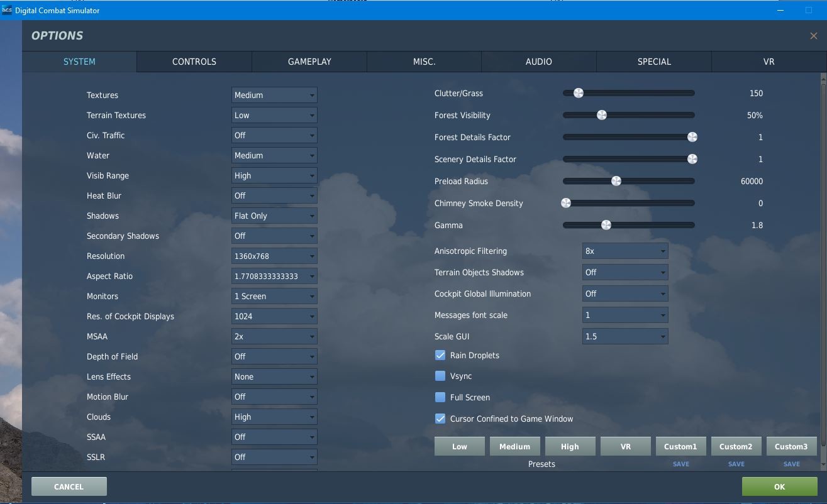827x504 pixels.
Task: Open the Aspect Ratio dropdown
Action: [274, 276]
